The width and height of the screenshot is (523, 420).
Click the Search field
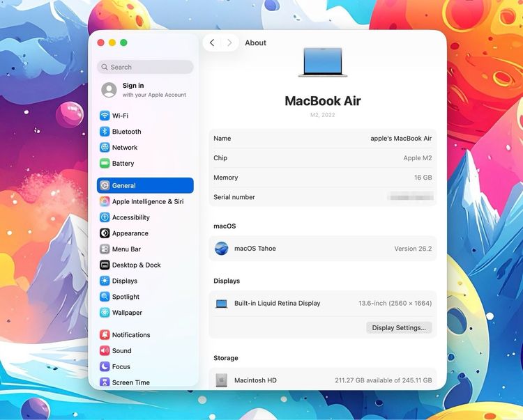[145, 67]
